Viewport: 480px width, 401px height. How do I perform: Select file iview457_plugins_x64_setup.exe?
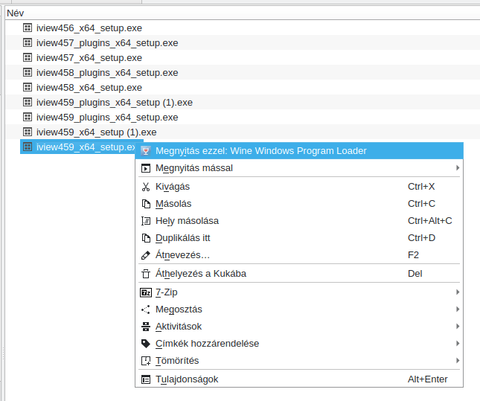coord(107,43)
